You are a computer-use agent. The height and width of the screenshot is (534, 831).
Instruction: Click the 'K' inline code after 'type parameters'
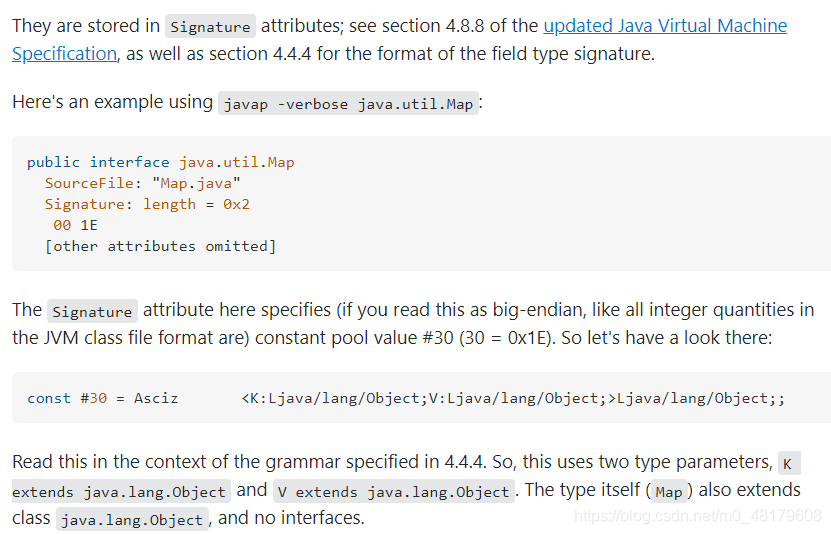click(x=789, y=464)
